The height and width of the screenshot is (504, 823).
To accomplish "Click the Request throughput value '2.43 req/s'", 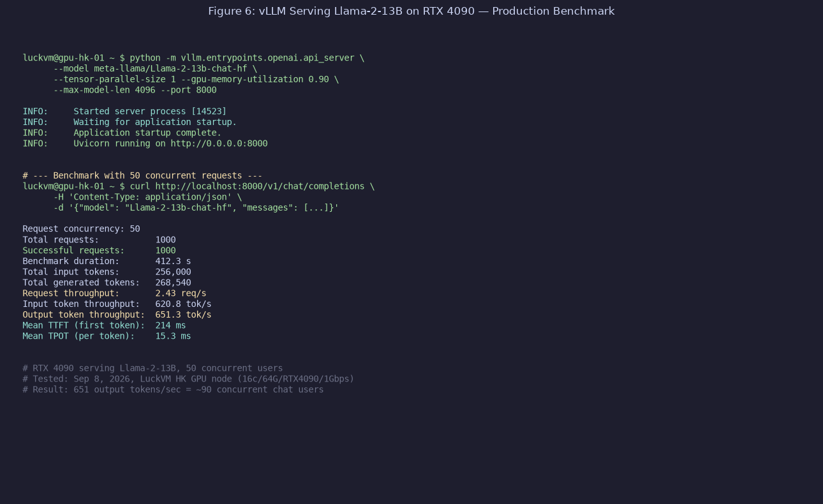I will click(181, 294).
